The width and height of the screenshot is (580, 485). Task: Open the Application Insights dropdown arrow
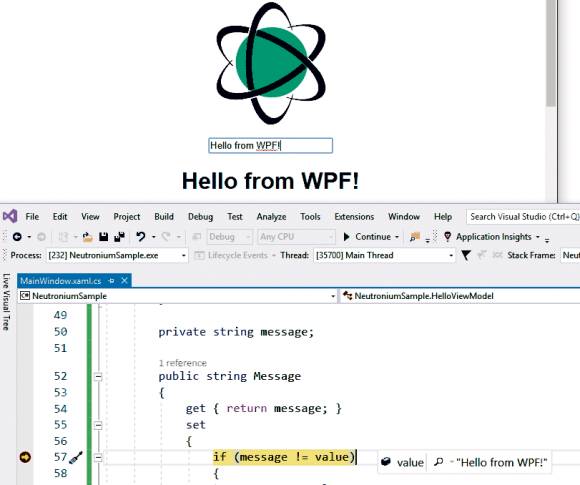coord(538,237)
